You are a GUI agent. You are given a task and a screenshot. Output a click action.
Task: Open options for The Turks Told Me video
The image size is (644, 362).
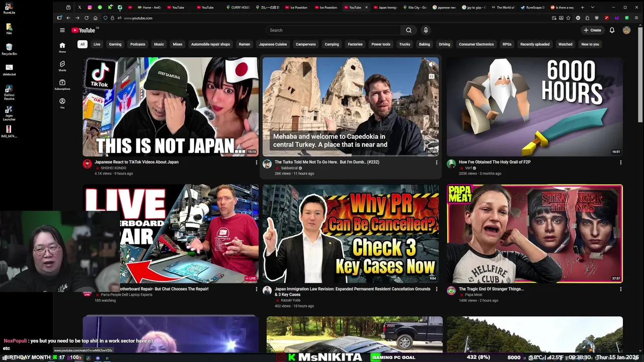(x=436, y=162)
